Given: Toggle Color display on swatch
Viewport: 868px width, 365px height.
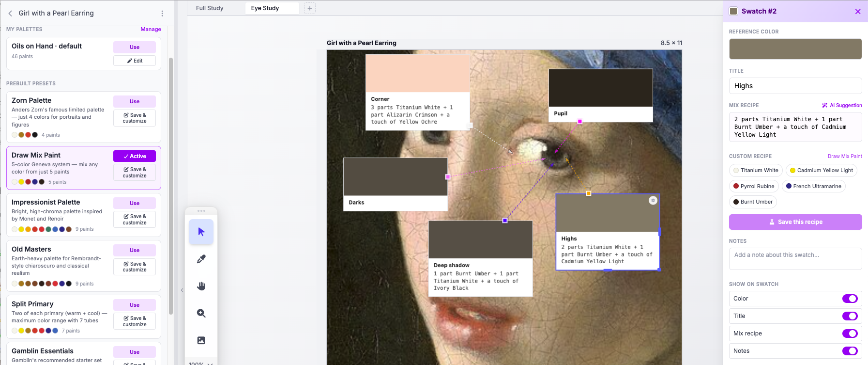Looking at the screenshot, I should click(850, 299).
